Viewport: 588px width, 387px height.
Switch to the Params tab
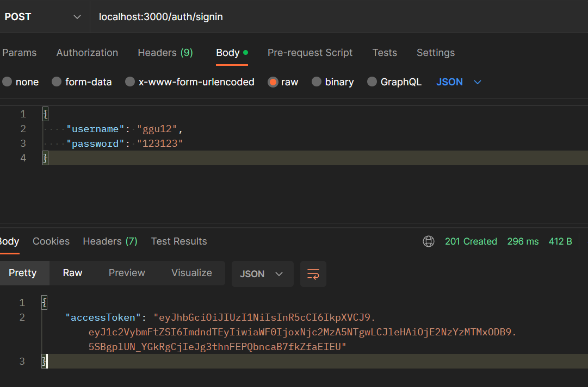click(x=20, y=53)
